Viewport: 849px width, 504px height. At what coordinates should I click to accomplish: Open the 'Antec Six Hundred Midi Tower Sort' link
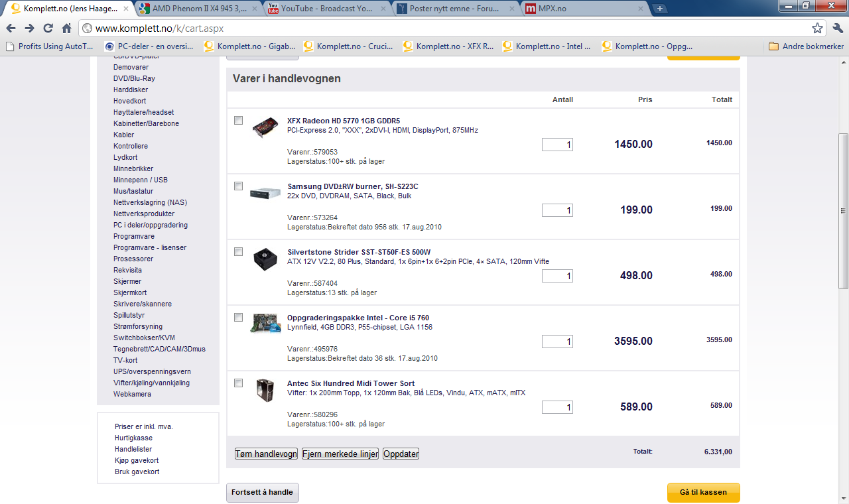351,384
